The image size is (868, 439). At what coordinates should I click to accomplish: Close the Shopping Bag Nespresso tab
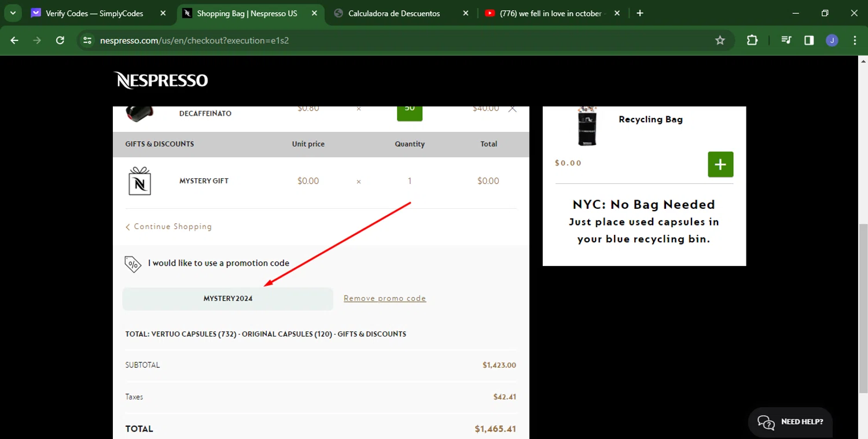[x=314, y=13]
